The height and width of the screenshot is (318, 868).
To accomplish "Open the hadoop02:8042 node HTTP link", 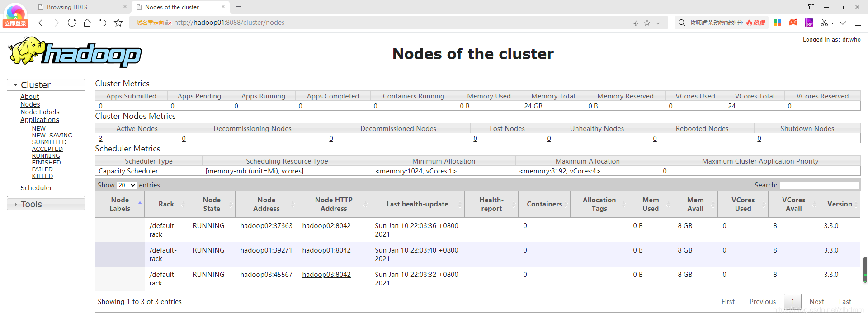I will tap(326, 226).
